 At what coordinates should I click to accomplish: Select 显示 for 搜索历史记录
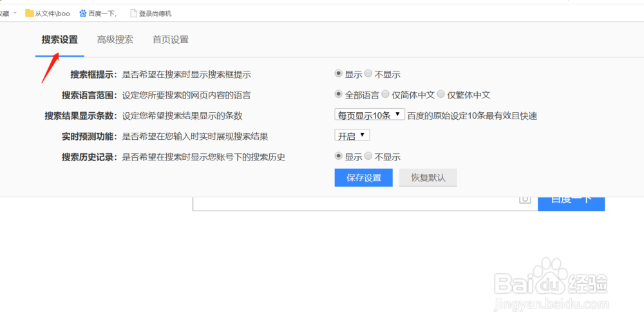[x=339, y=156]
